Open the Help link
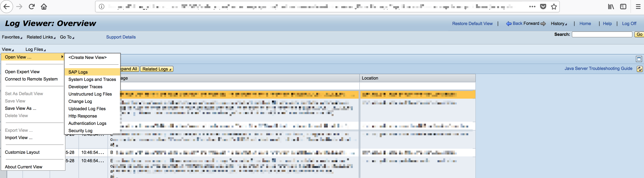 pos(607,24)
